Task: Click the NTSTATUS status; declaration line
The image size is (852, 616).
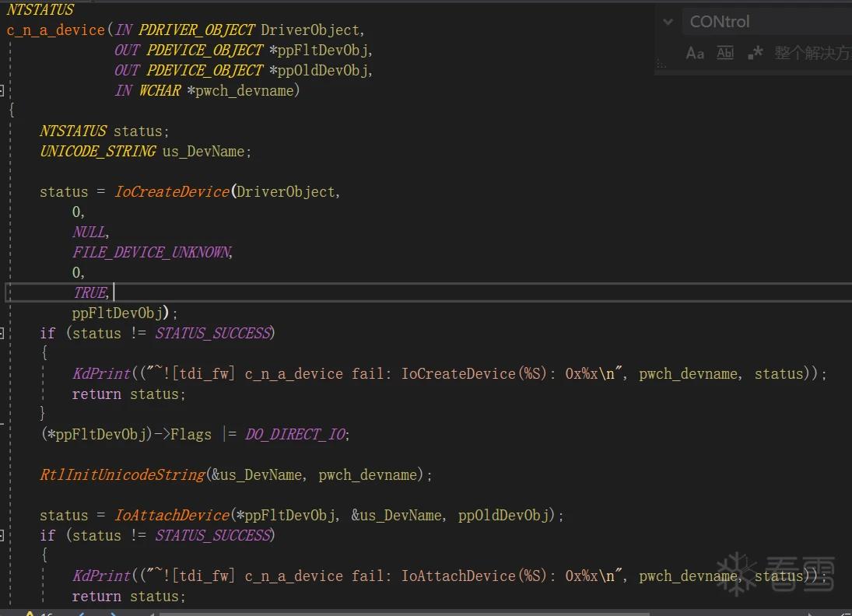Action: [x=104, y=131]
